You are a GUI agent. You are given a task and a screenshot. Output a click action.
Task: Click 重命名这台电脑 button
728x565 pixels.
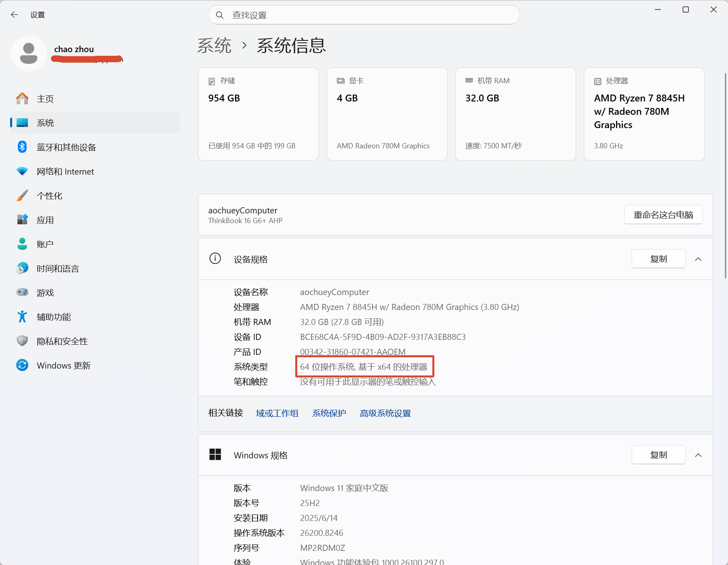point(663,215)
